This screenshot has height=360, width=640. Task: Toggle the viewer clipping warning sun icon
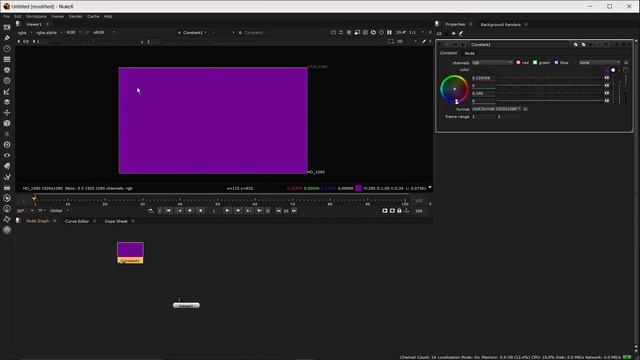(x=349, y=33)
